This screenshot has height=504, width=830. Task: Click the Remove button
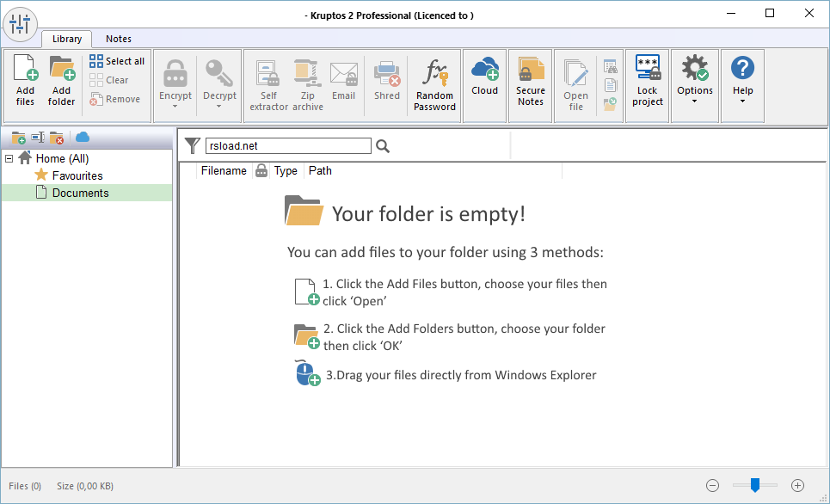115,99
